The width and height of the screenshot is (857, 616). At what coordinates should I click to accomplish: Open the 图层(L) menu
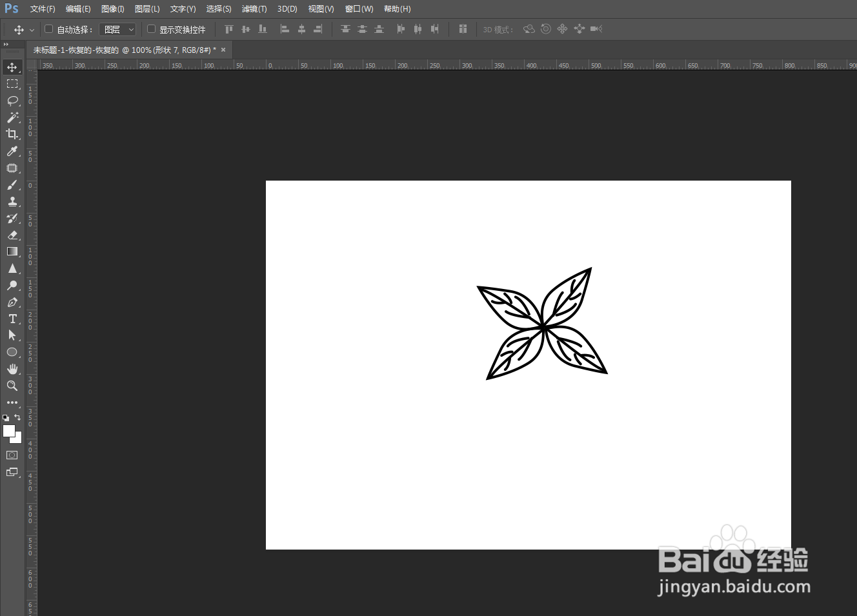pyautogui.click(x=147, y=9)
